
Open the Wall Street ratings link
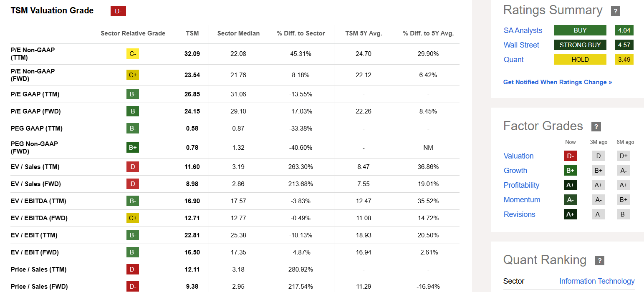click(521, 45)
